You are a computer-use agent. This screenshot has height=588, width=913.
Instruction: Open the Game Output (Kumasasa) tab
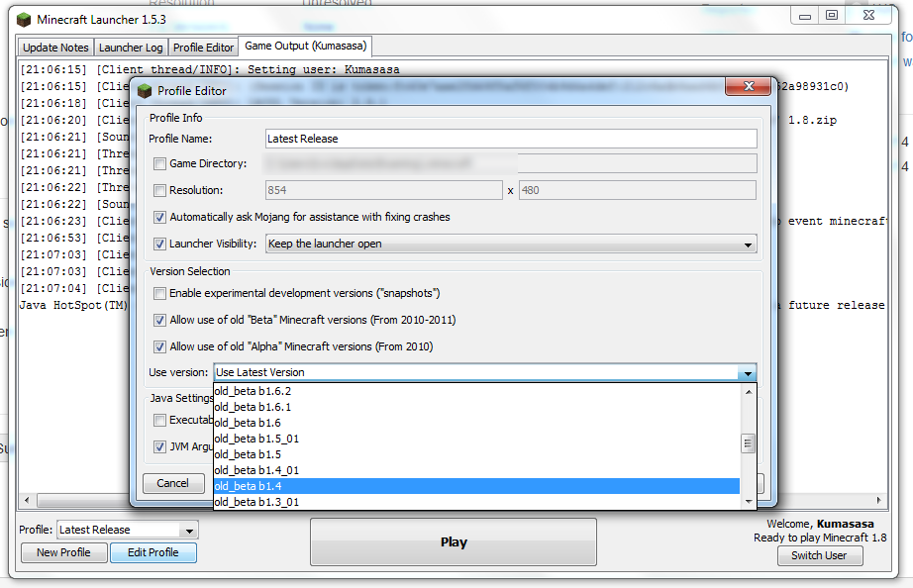click(305, 46)
